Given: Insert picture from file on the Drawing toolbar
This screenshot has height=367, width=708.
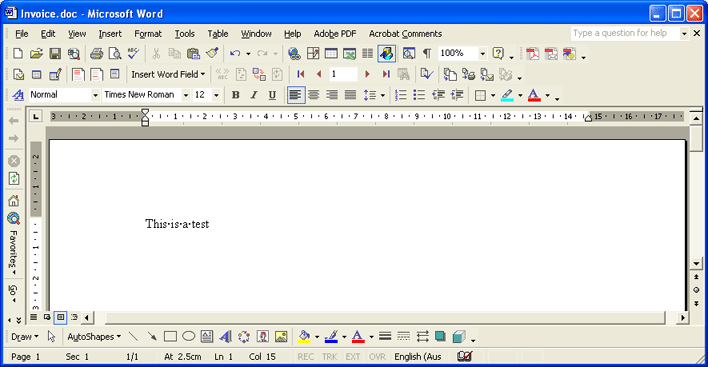Looking at the screenshot, I should 281,337.
